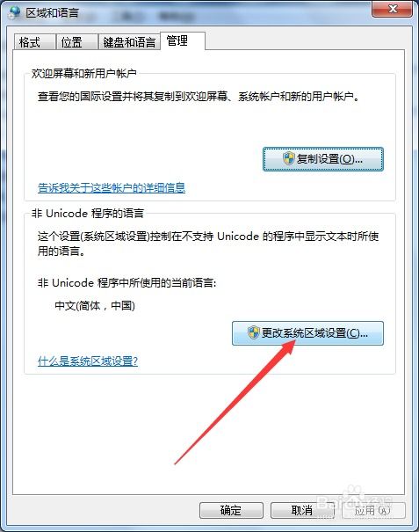
Task: Open 复制设置(O)... dialog
Action: tap(323, 159)
